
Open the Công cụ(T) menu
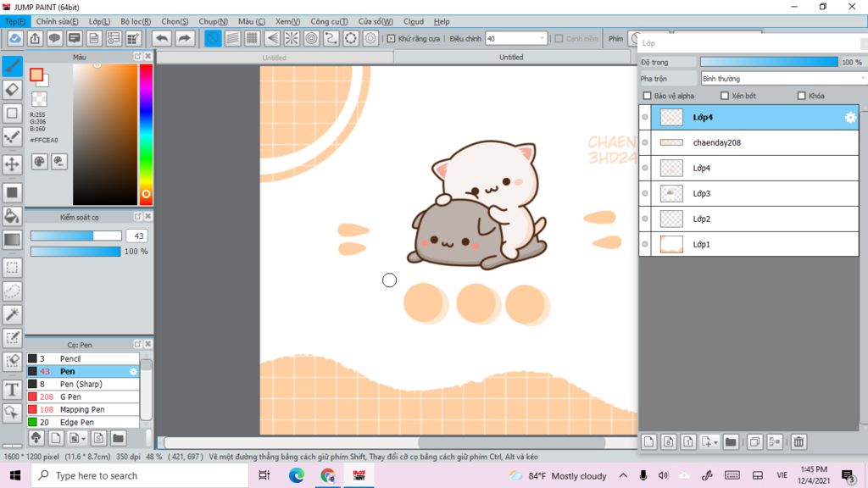pyautogui.click(x=329, y=21)
